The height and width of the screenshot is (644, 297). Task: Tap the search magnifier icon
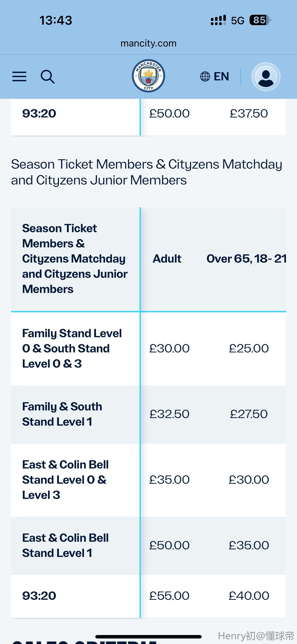(47, 76)
